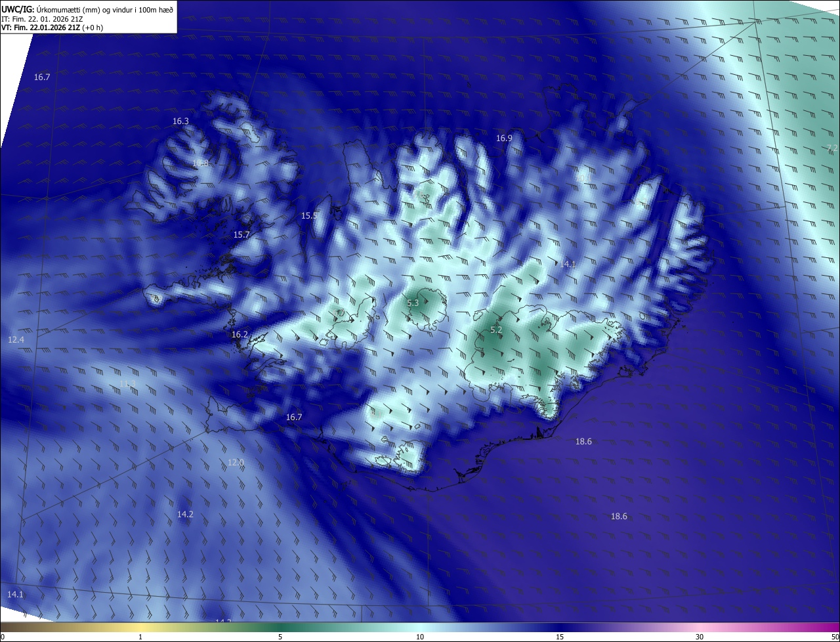
Task: Click the 16.9 value off the north coast
Action: [x=504, y=139]
